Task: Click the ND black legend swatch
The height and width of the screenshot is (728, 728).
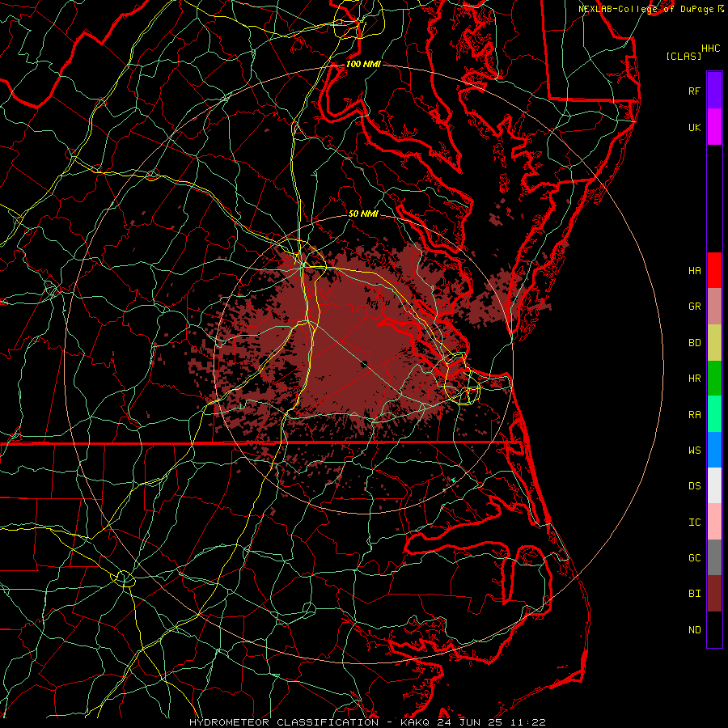Action: coord(714,629)
